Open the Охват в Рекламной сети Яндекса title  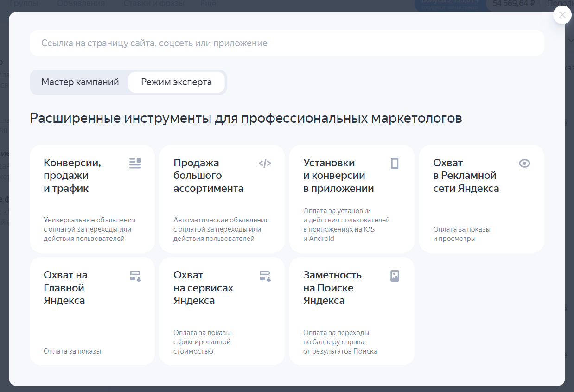[x=466, y=176]
